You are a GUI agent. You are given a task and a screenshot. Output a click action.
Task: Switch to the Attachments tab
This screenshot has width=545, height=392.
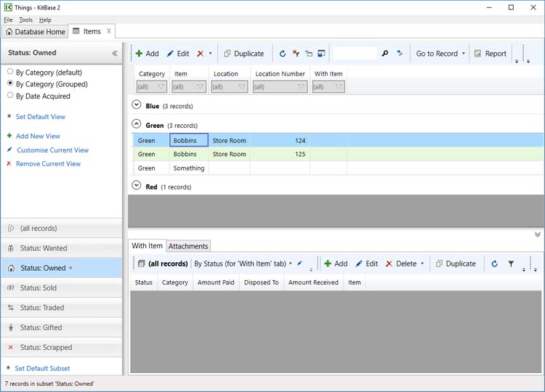(188, 246)
